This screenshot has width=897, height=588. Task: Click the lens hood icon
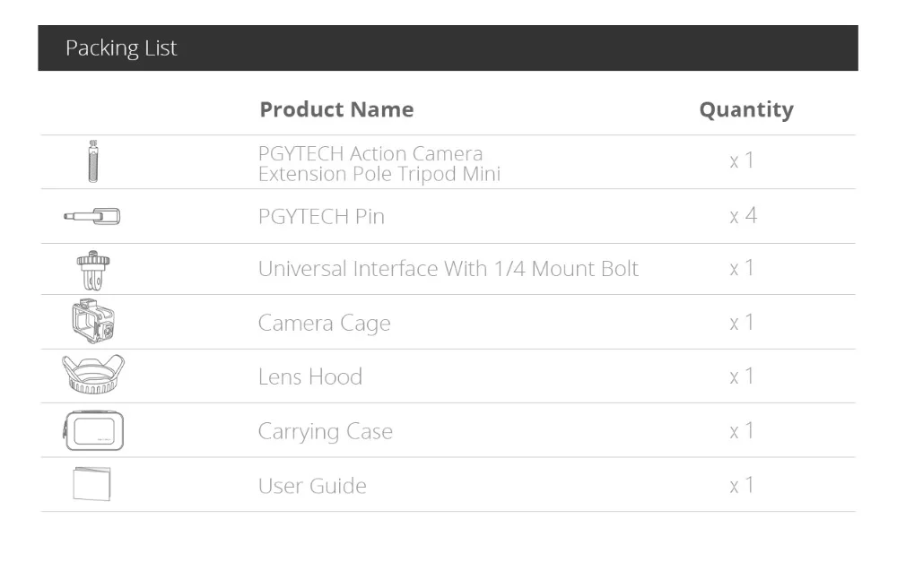click(91, 376)
